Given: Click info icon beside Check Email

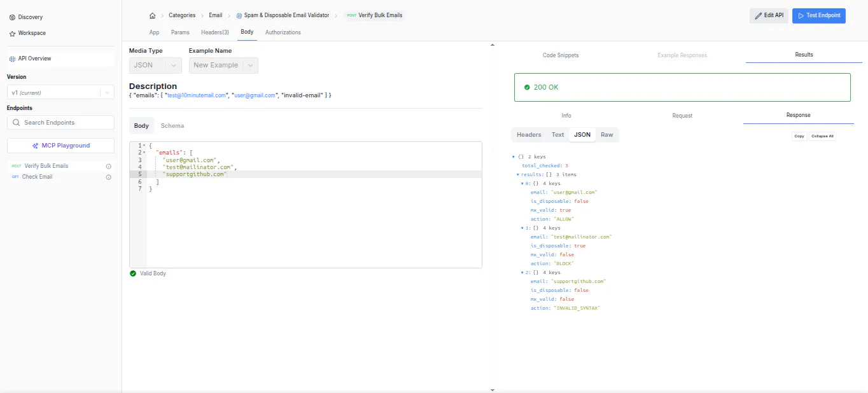Looking at the screenshot, I should (108, 177).
